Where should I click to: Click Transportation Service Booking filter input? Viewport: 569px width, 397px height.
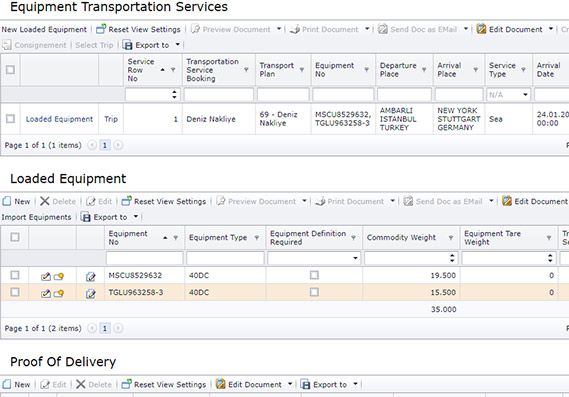pyautogui.click(x=219, y=95)
